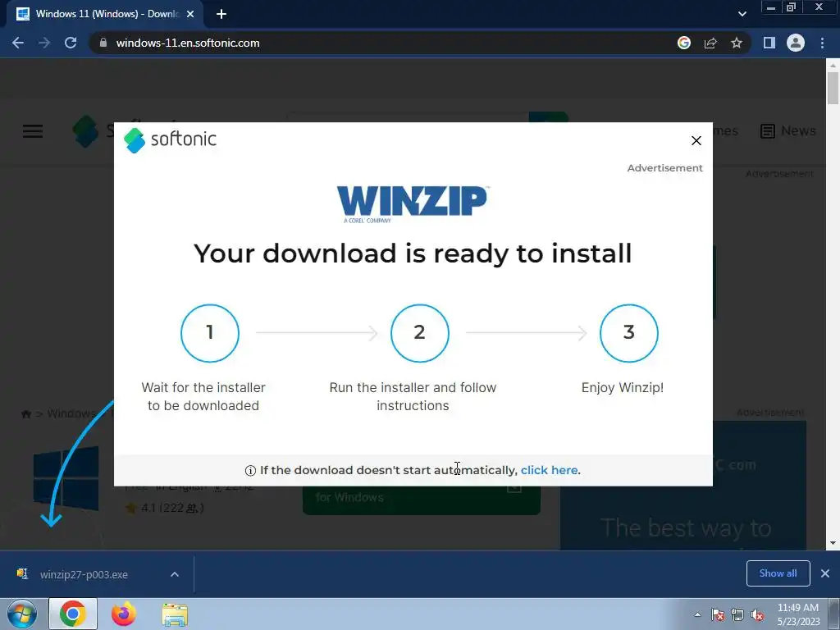Screen dimensions: 840x630
Task: Click the step 3 circle
Action: [629, 333]
